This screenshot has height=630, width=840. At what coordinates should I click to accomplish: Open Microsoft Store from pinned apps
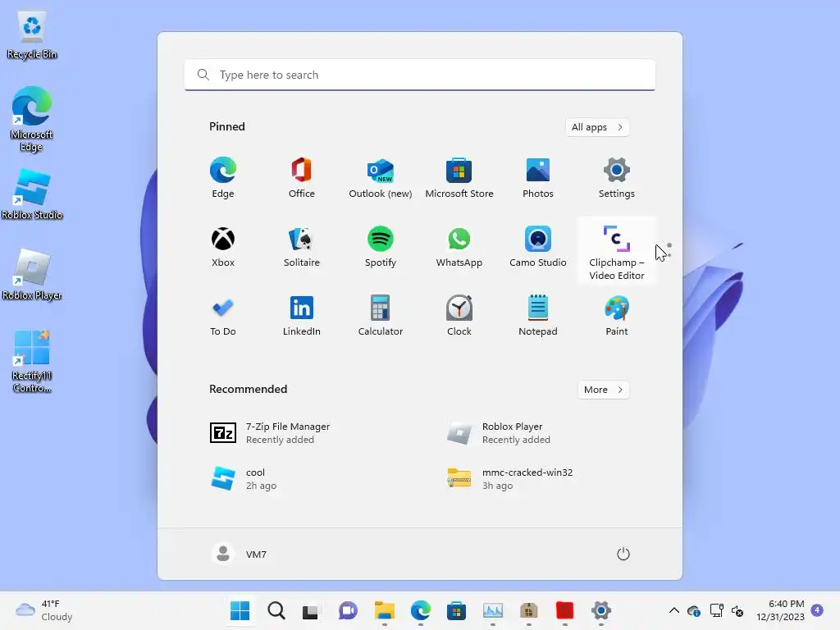(459, 178)
